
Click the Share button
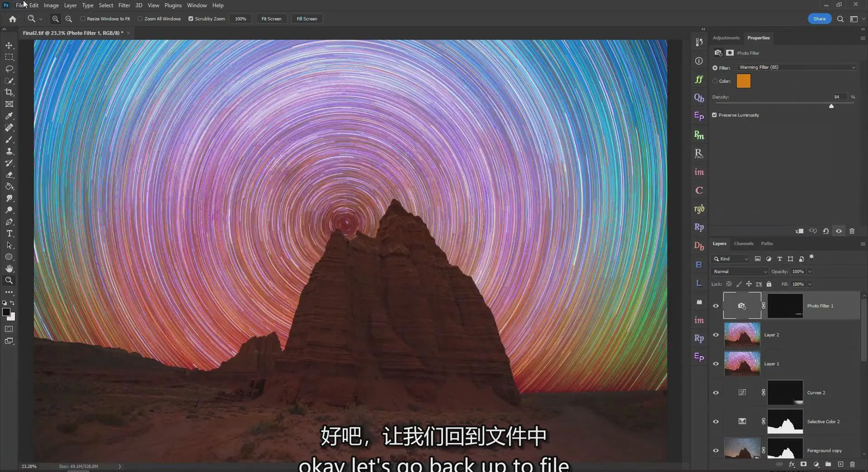pyautogui.click(x=819, y=19)
